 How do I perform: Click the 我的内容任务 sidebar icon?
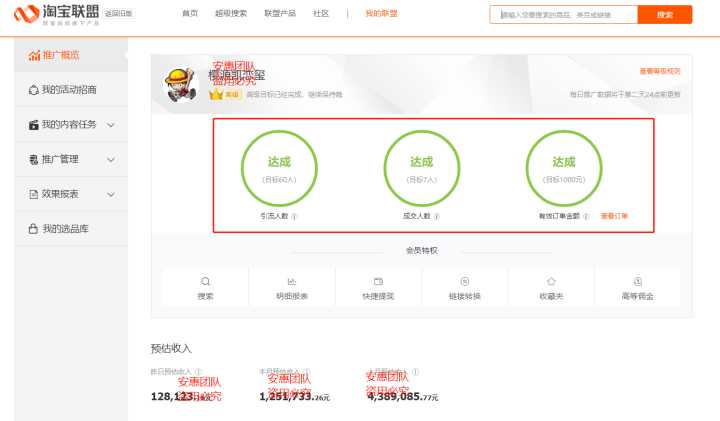(34, 125)
